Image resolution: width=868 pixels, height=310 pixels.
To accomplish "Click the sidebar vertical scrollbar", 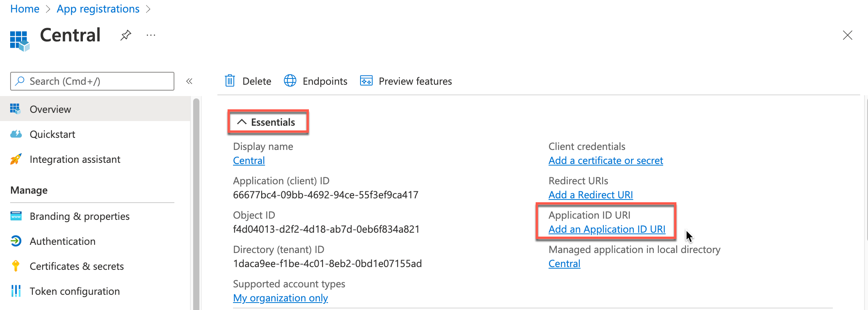I will point(196,204).
